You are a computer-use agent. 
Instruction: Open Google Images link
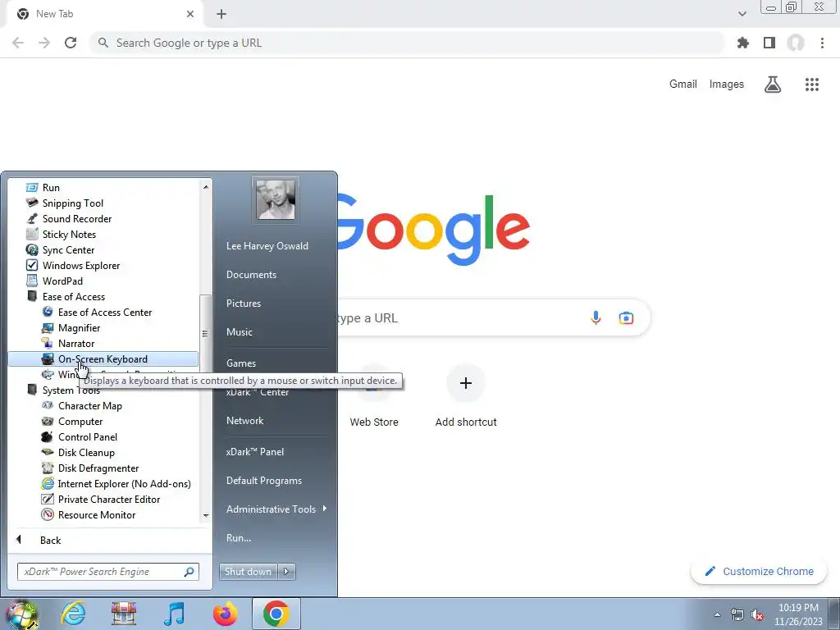pos(727,84)
